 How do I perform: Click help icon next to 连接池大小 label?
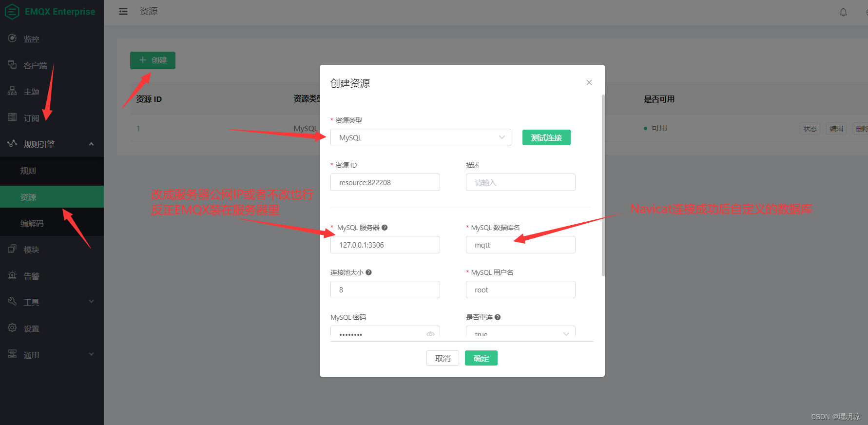[x=368, y=272]
